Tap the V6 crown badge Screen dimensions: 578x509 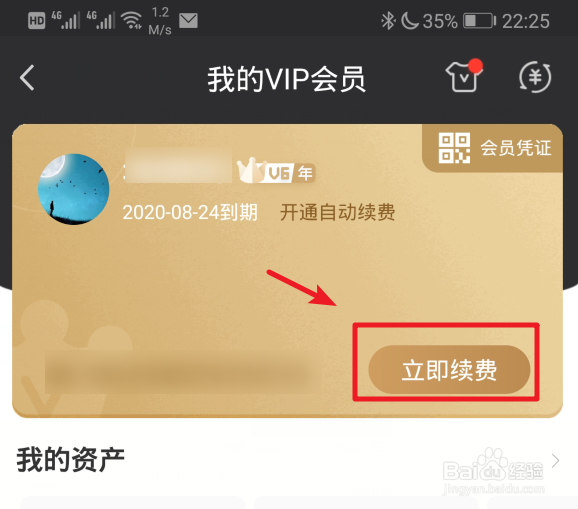(265, 171)
